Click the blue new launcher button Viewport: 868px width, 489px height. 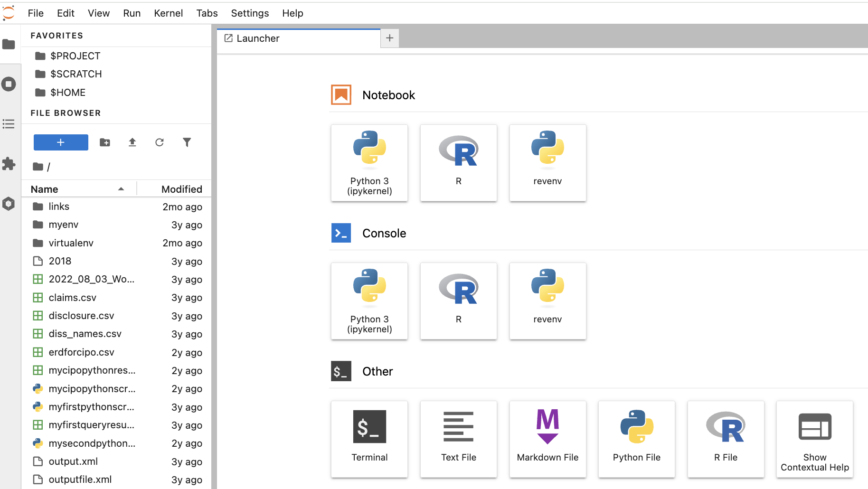pyautogui.click(x=61, y=142)
